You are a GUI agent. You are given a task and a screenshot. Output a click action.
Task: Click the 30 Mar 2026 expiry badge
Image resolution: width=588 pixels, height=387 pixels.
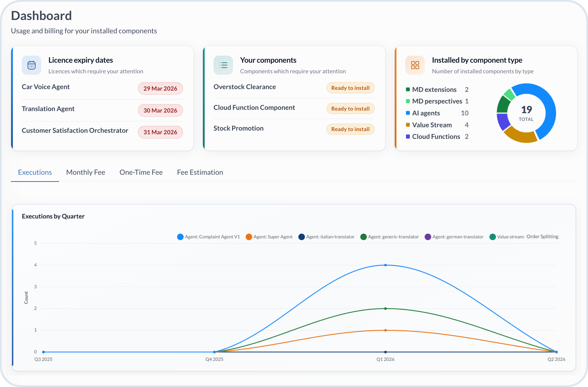160,110
